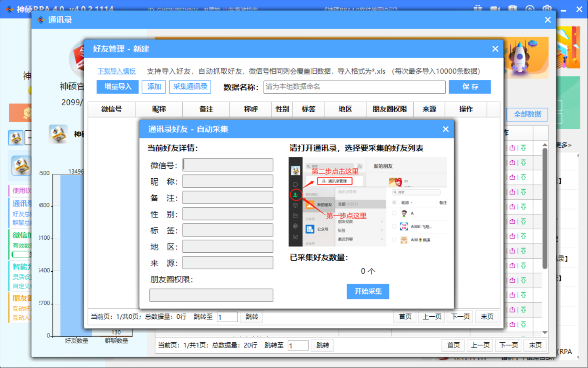Click the 朋友圈权限 column header

pos(390,109)
